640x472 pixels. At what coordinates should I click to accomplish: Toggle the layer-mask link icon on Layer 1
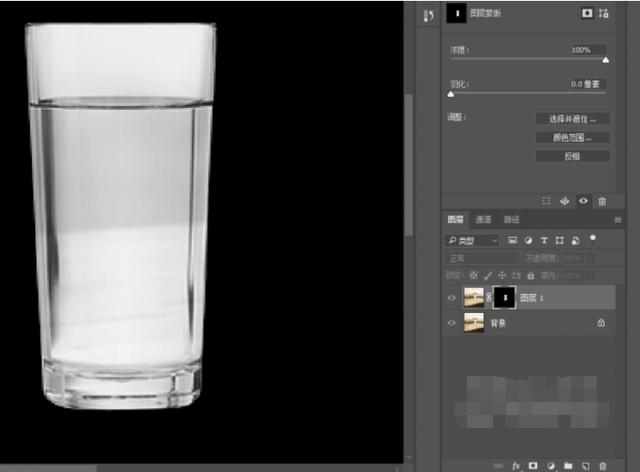click(x=489, y=297)
